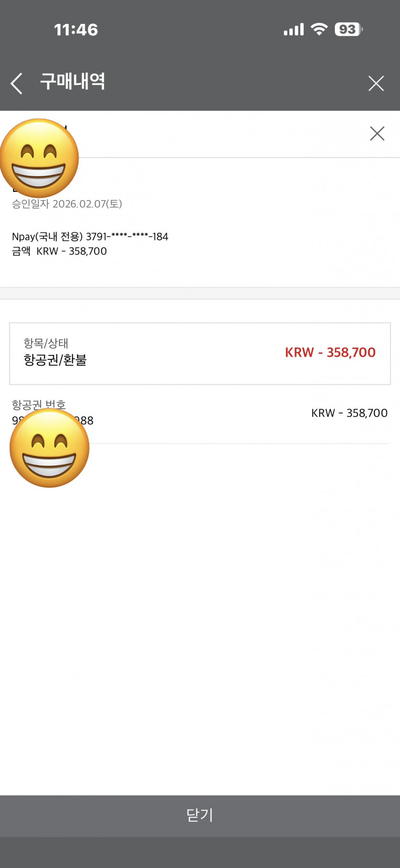Close the 구매내역 page with header X
Screen dimensions: 400x868
pos(376,83)
